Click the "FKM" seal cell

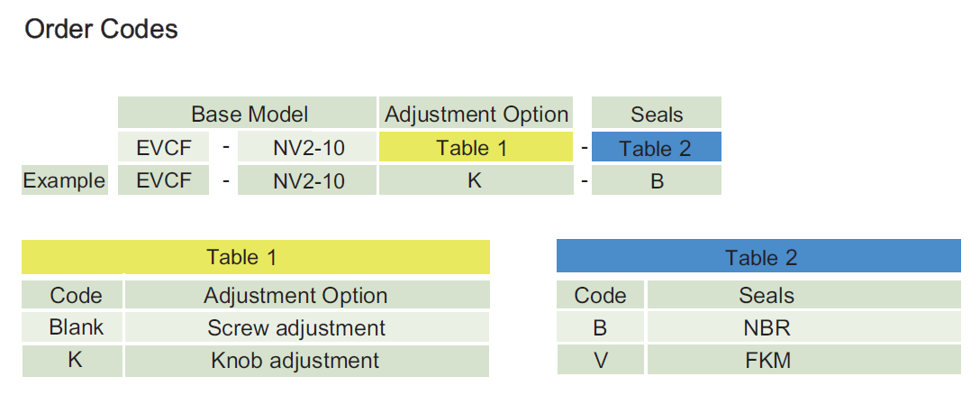tap(767, 362)
